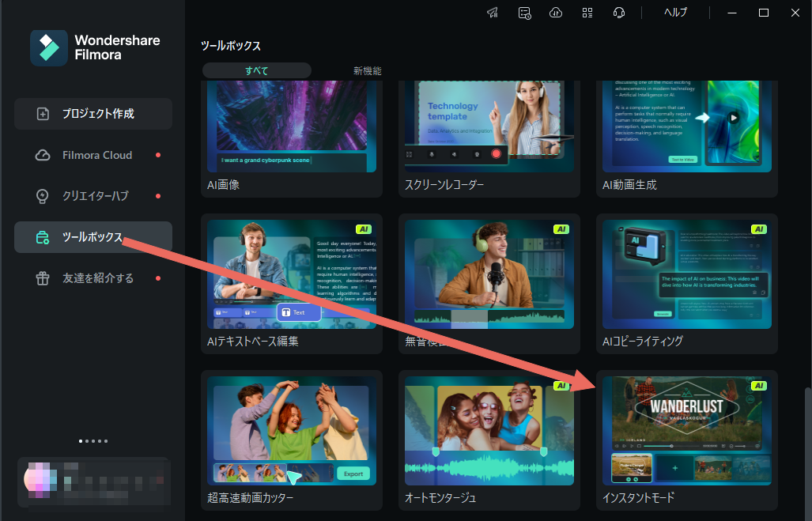The height and width of the screenshot is (521, 812).
Task: Open the 超高速動画カッター tool card
Action: coord(292,440)
